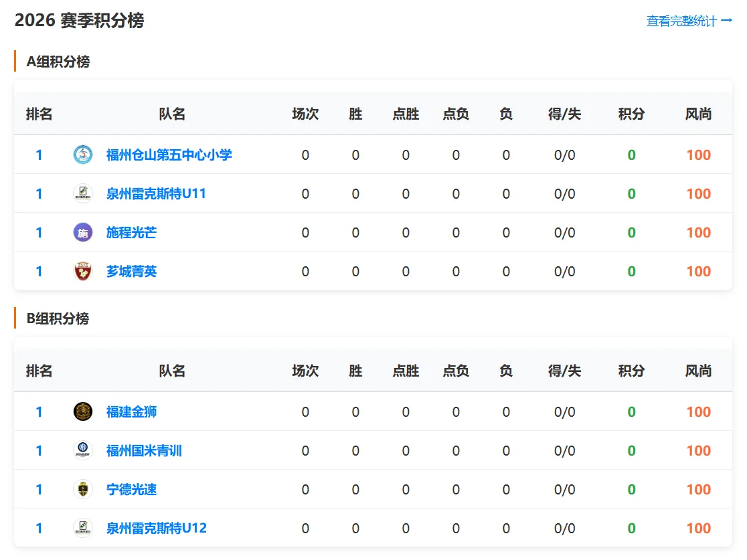747x560 pixels.
Task: Click 得/失 column header in Group B table
Action: coord(564,371)
